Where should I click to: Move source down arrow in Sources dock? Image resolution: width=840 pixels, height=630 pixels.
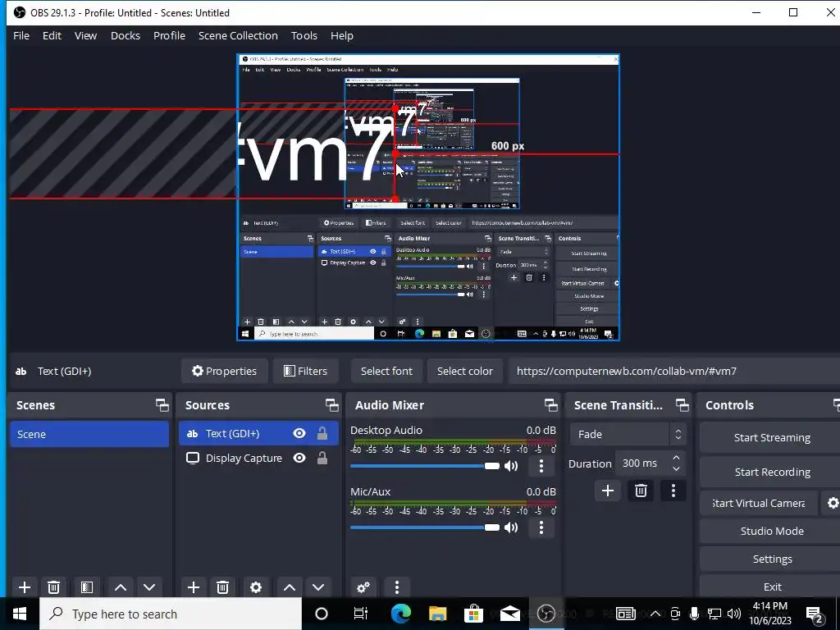coord(318,587)
